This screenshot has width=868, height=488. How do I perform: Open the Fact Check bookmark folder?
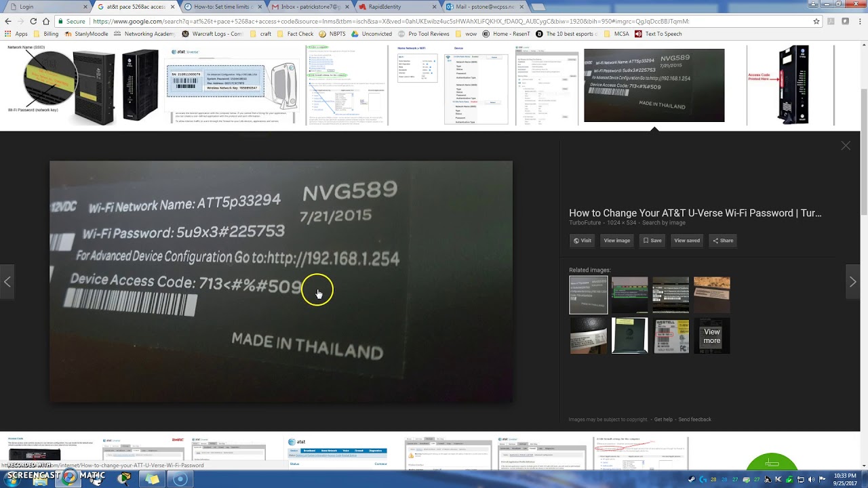tap(295, 34)
